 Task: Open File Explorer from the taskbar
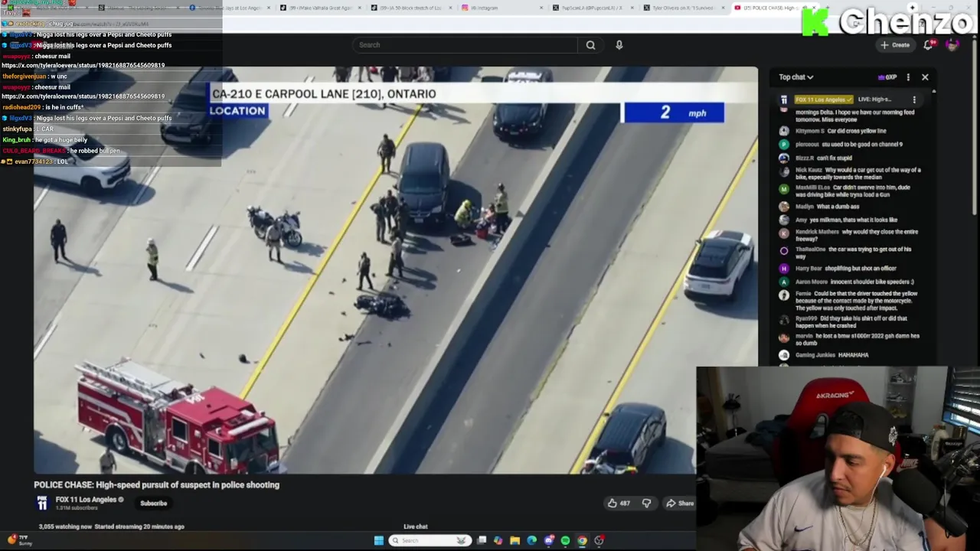(x=514, y=541)
